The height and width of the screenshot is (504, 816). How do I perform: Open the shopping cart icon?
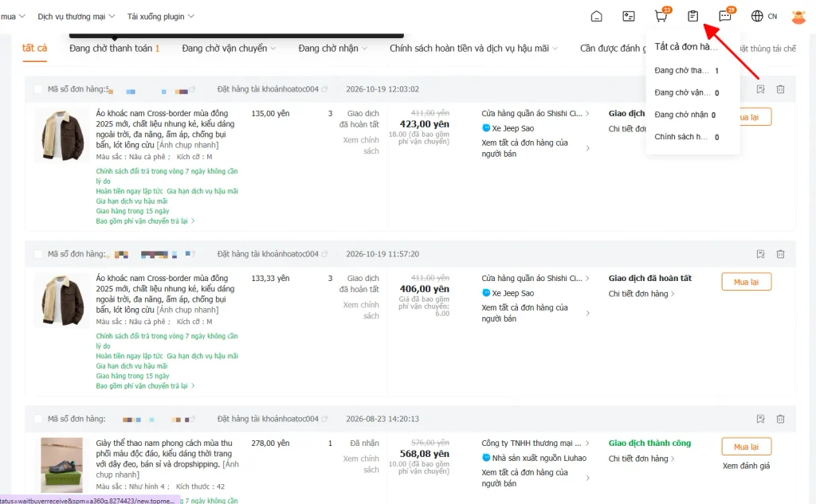coord(661,16)
